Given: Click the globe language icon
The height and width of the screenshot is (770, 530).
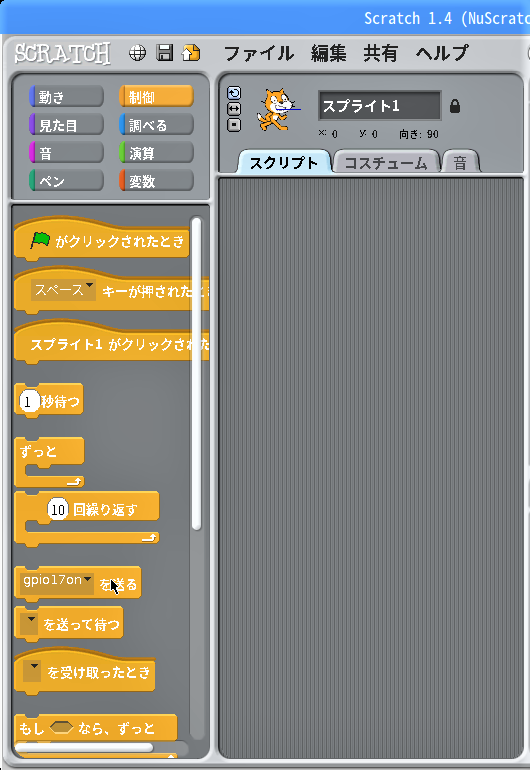Looking at the screenshot, I should click(137, 53).
